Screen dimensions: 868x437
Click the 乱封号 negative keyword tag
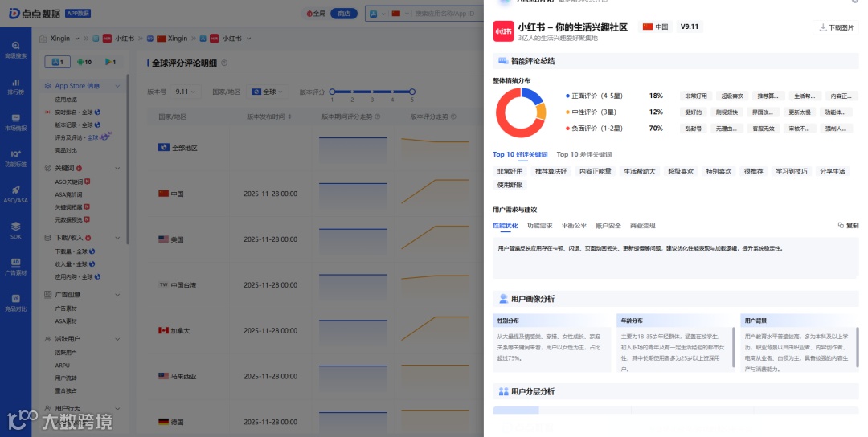[693, 129]
